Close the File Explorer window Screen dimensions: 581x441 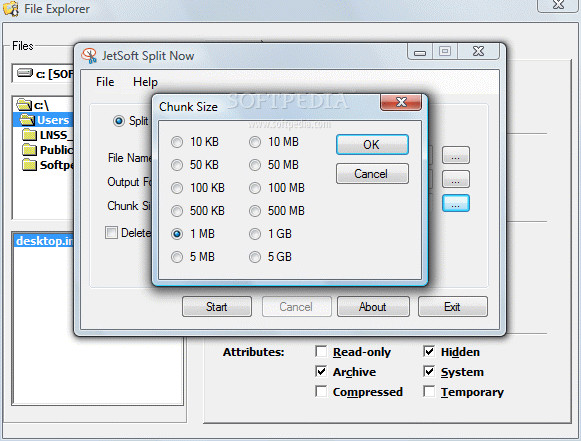pyautogui.click(x=558, y=5)
